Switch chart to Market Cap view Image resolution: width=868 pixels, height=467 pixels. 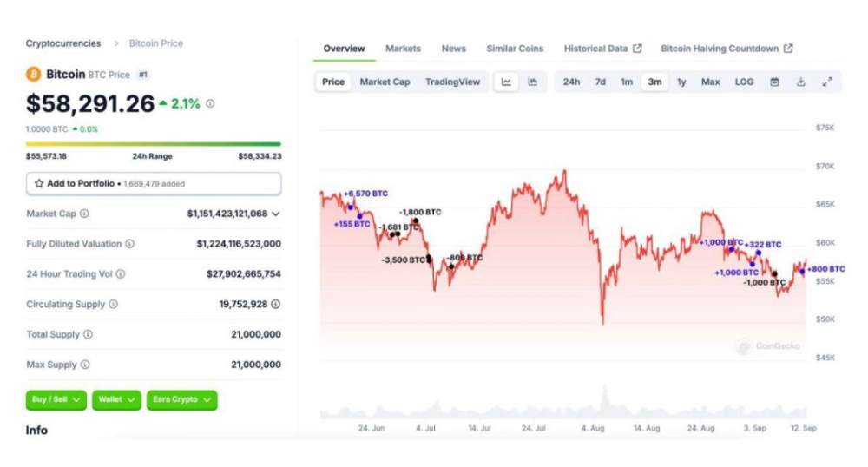point(385,82)
